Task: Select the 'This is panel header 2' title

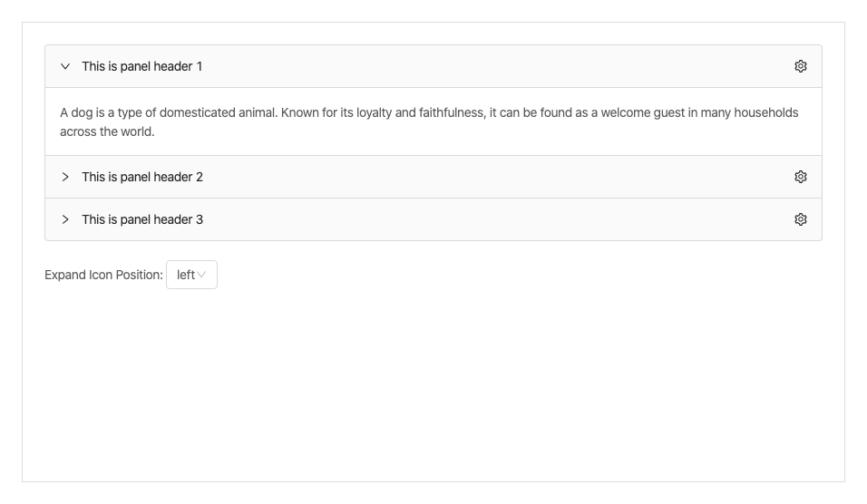Action: (x=142, y=177)
